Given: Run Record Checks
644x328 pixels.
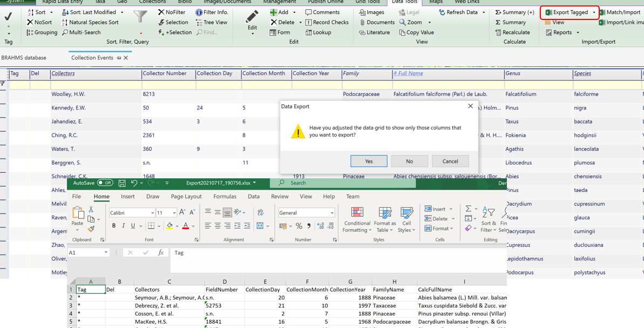Looking at the screenshot, I should 327,22.
